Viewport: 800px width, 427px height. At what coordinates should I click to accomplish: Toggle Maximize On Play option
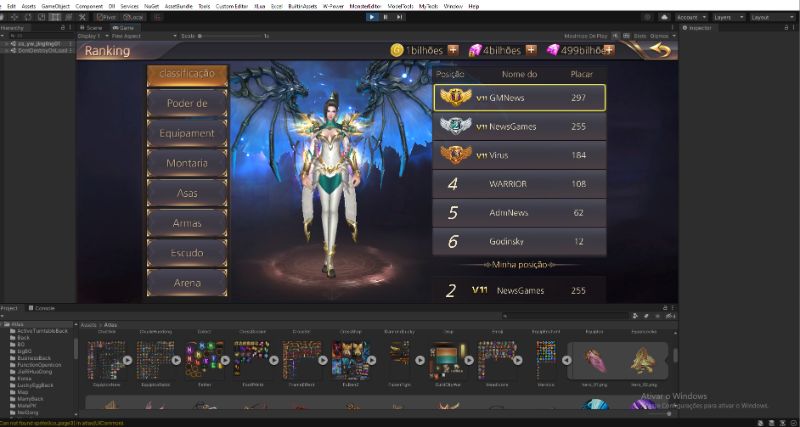coord(584,36)
